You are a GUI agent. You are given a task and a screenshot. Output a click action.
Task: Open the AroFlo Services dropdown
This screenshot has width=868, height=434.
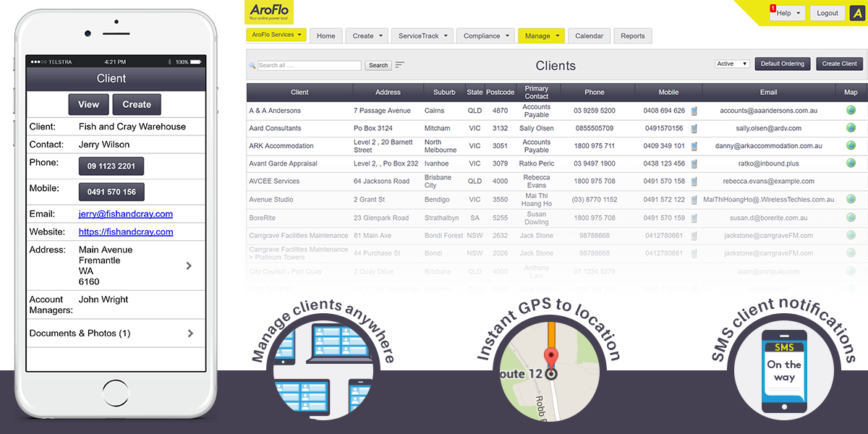276,35
